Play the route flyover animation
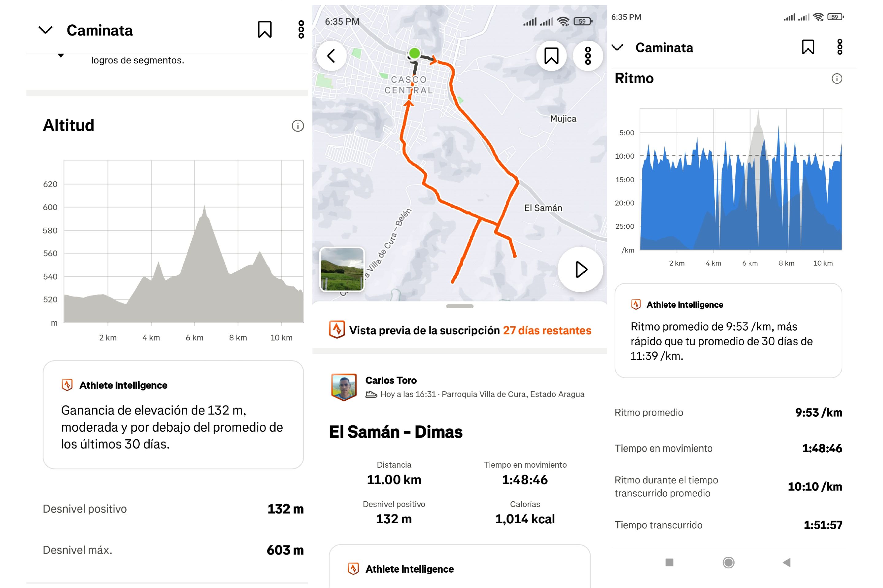Viewport: 883px width, 588px height. (x=580, y=269)
